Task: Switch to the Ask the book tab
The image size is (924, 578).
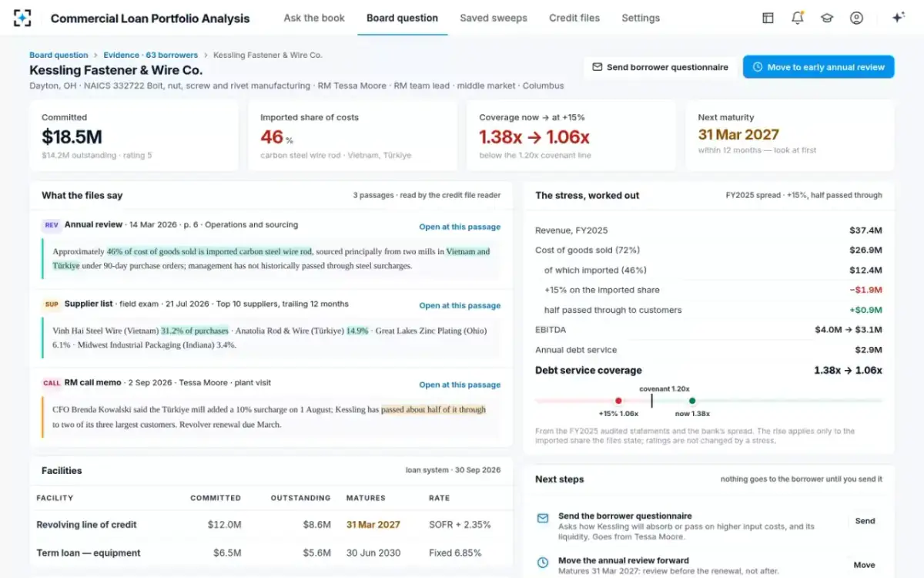Action: (x=314, y=18)
